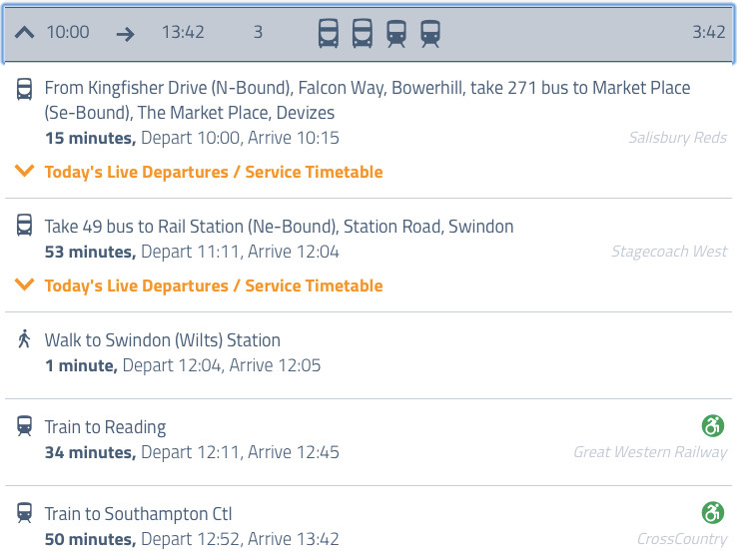Click the last train icon in header
This screenshot has width=749, height=560.
coord(430,33)
